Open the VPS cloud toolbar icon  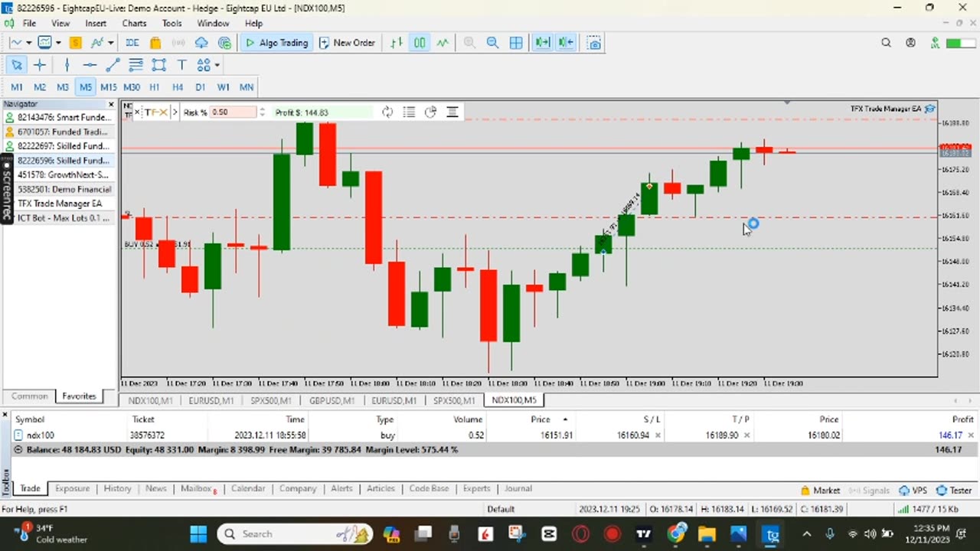pos(201,43)
